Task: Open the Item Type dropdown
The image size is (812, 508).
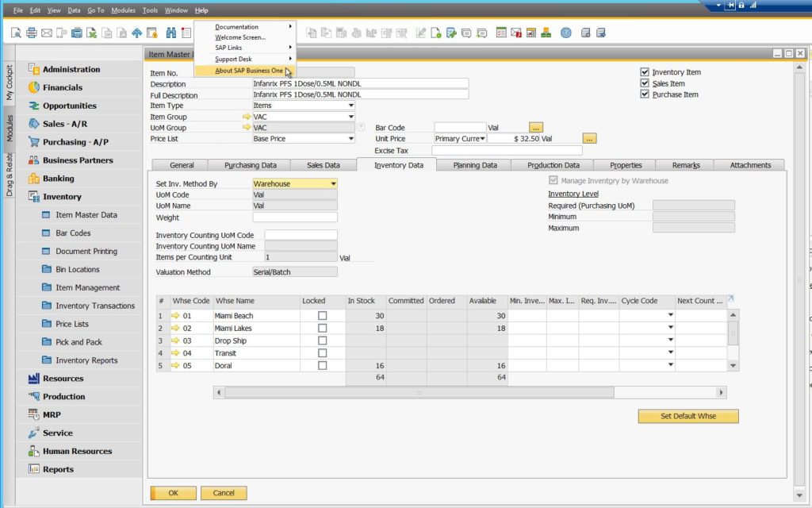Action: coord(350,106)
